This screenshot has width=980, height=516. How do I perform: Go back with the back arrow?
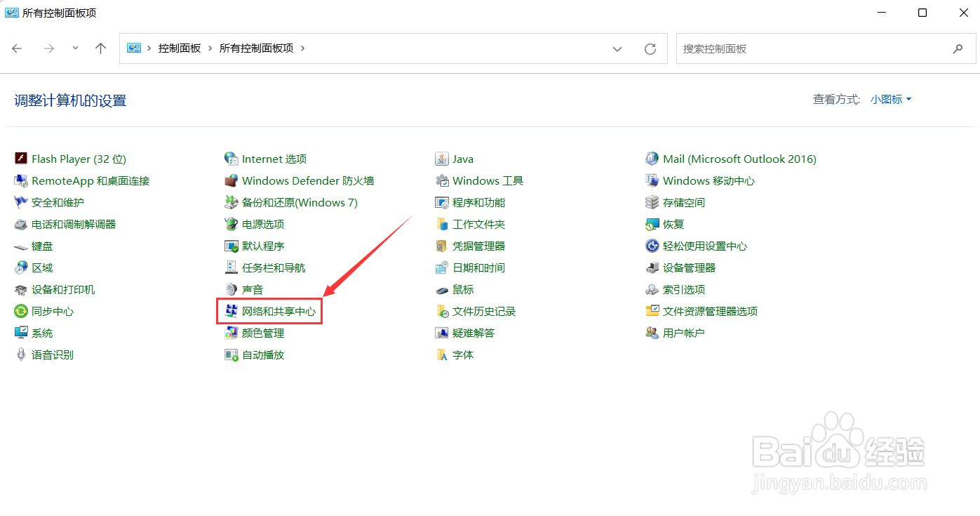[x=18, y=48]
